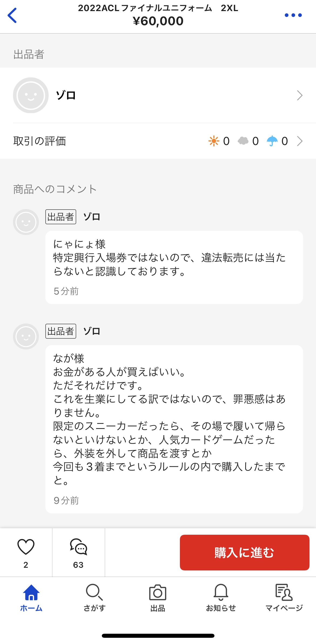This screenshot has height=644, width=316.
Task: Tap the 購入に進む purchase button
Action: [x=244, y=552]
